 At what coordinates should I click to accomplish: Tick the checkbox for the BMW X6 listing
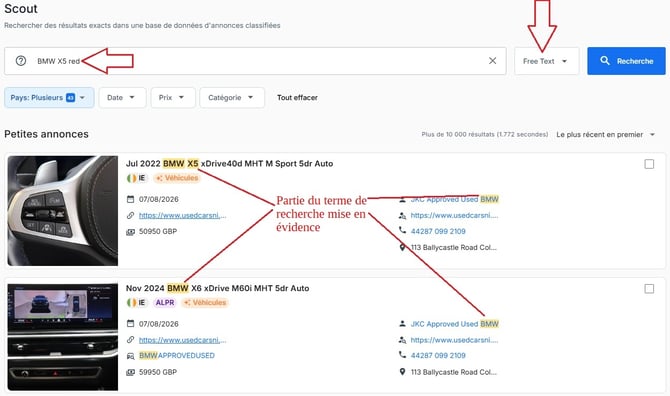click(x=649, y=289)
